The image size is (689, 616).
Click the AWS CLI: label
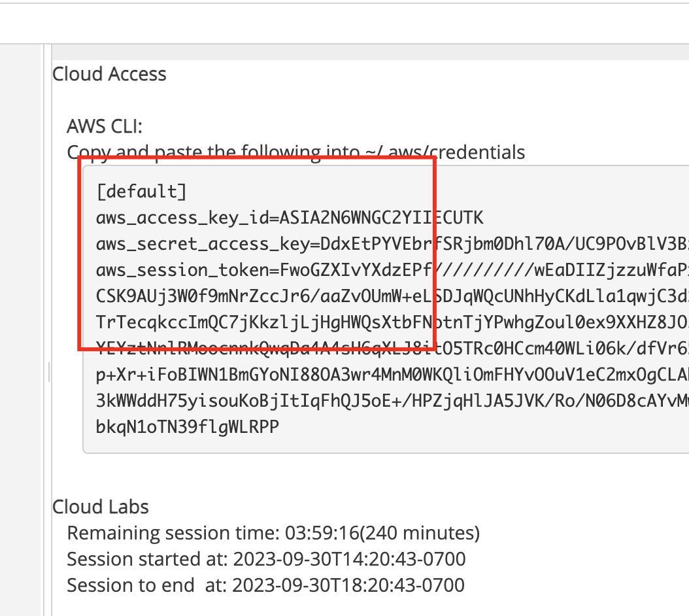click(104, 126)
